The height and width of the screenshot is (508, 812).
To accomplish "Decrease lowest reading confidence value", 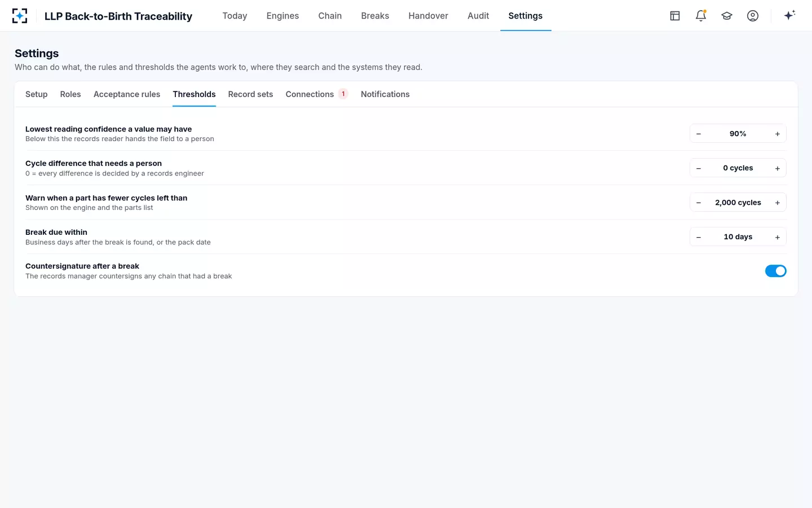I will tap(699, 134).
